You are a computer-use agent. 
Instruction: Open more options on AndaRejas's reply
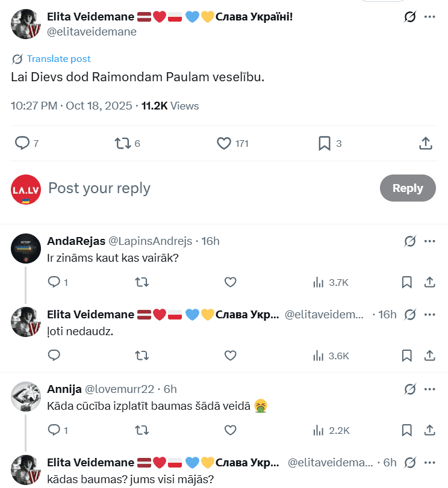coord(429,241)
